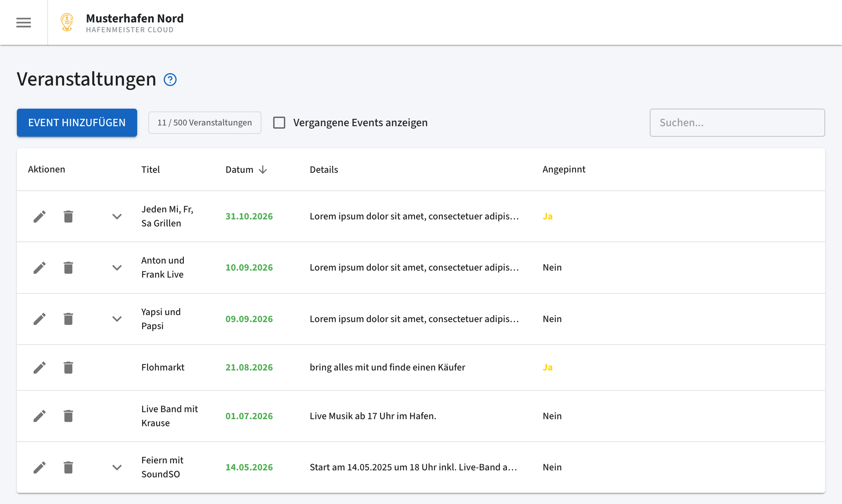Open the hamburger navigation menu

point(23,22)
